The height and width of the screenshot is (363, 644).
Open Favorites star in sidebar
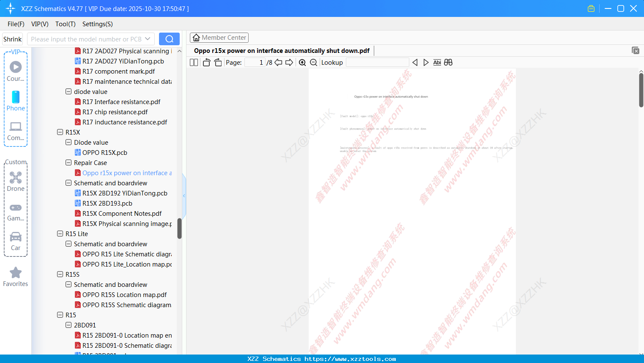pos(16,272)
